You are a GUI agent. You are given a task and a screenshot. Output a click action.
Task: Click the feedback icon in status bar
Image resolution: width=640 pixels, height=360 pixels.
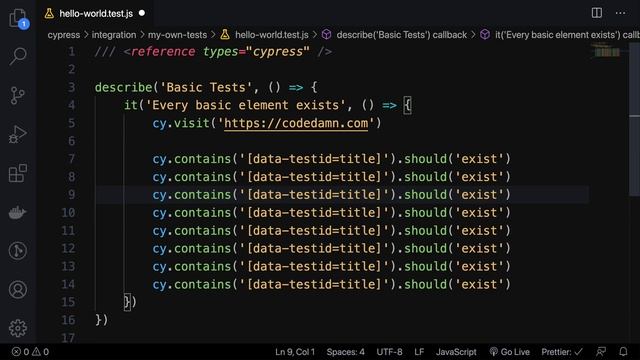(x=601, y=352)
